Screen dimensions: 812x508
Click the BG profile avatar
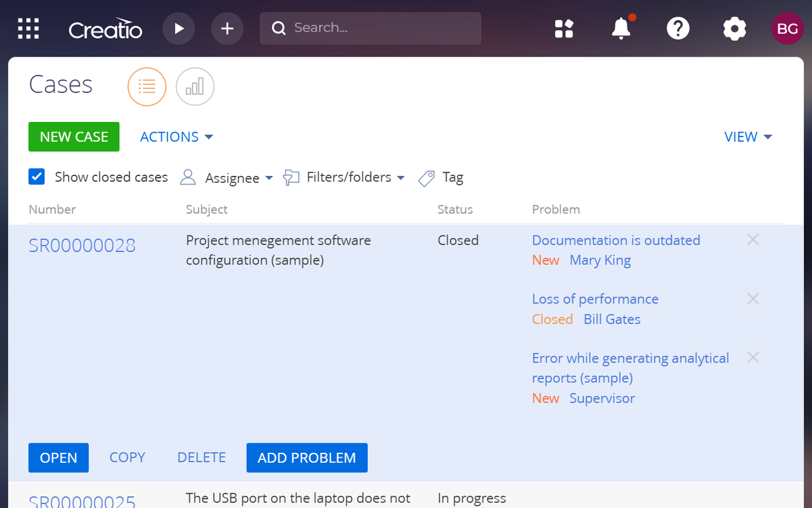pyautogui.click(x=787, y=28)
